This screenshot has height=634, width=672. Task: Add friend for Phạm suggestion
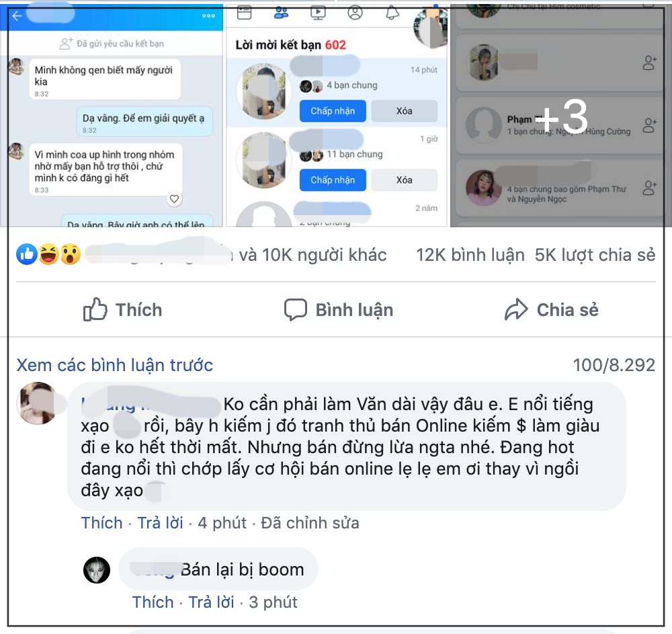pos(649,126)
